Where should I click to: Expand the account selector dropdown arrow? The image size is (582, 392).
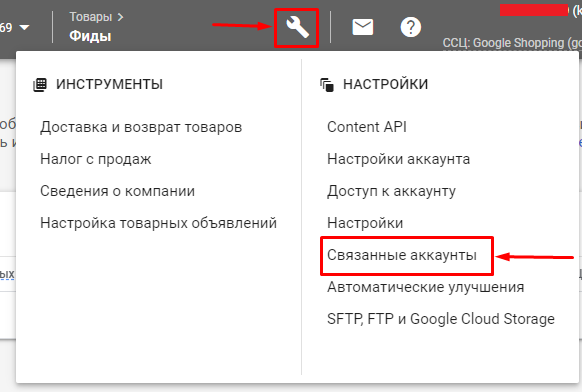[x=24, y=27]
